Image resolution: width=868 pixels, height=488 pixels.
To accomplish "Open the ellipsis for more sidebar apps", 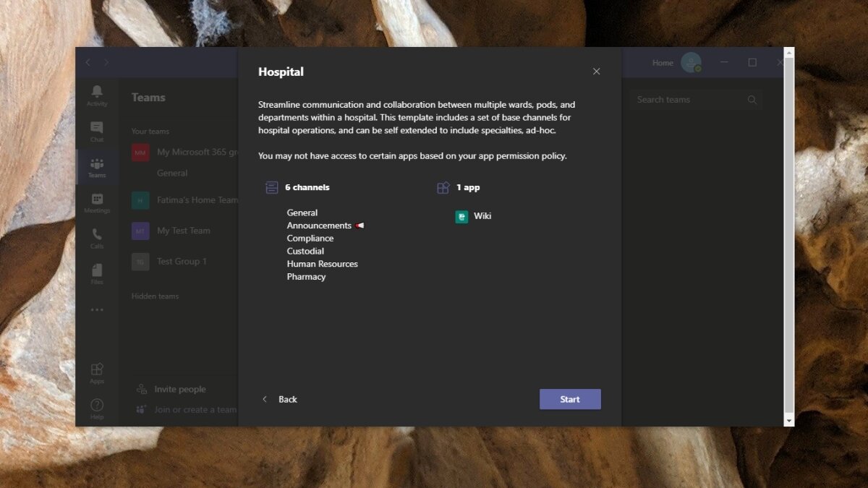I will click(96, 309).
